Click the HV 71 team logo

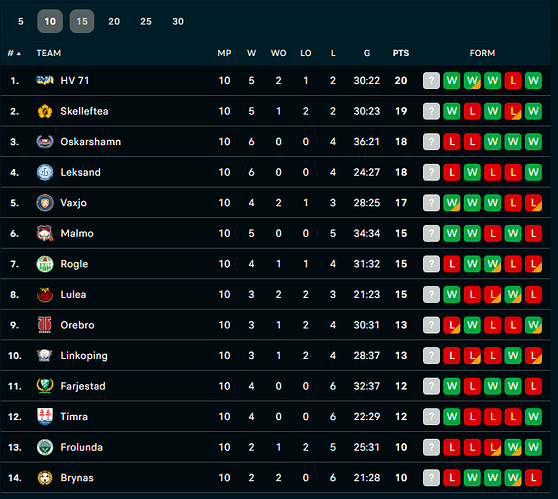[x=45, y=80]
